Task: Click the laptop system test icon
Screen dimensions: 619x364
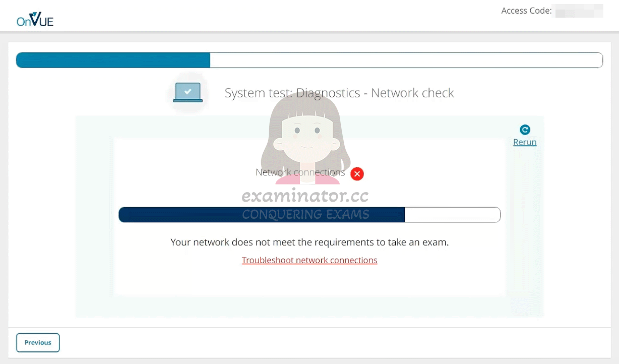Action: coord(188,93)
